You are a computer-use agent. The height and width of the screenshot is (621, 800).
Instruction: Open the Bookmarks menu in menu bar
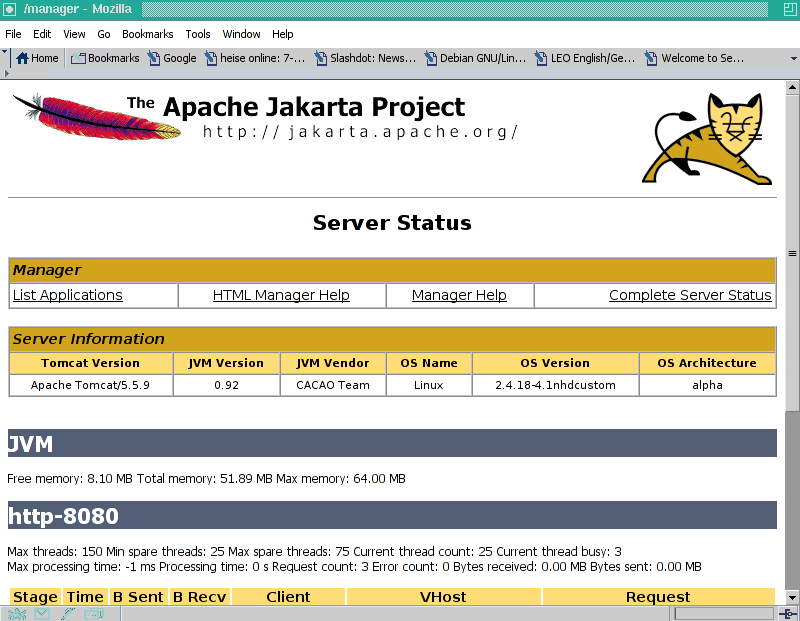[147, 34]
